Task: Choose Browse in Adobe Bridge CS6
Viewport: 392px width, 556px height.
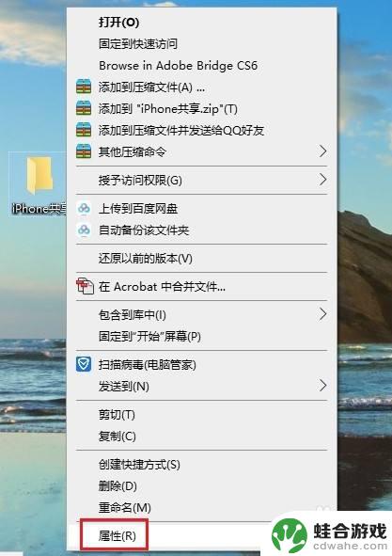Action: coord(178,66)
